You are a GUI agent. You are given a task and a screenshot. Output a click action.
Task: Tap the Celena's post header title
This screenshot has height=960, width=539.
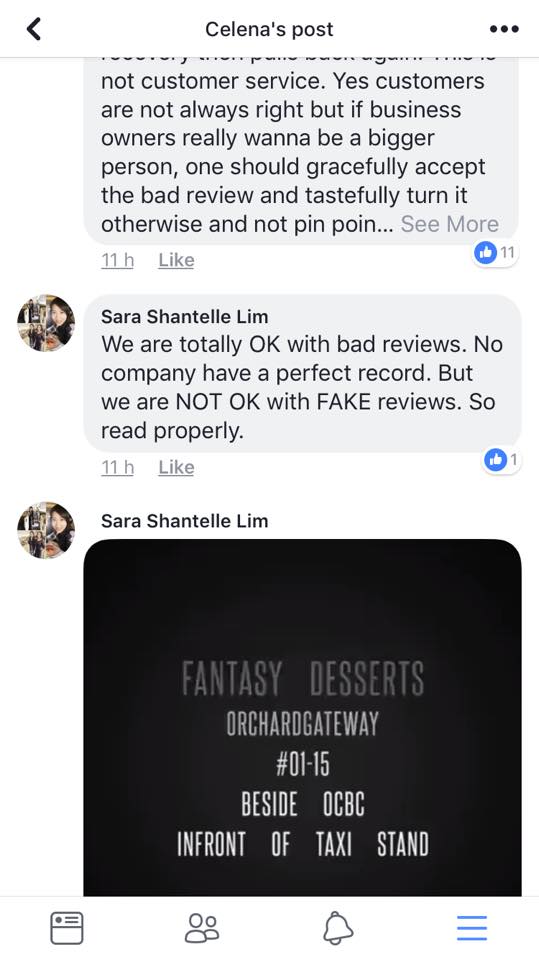[x=269, y=29]
